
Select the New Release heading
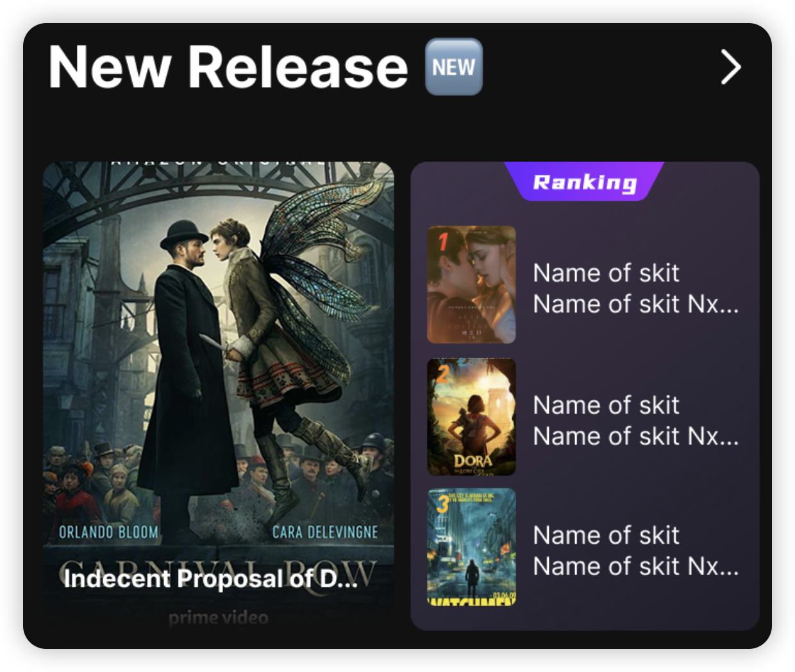228,67
